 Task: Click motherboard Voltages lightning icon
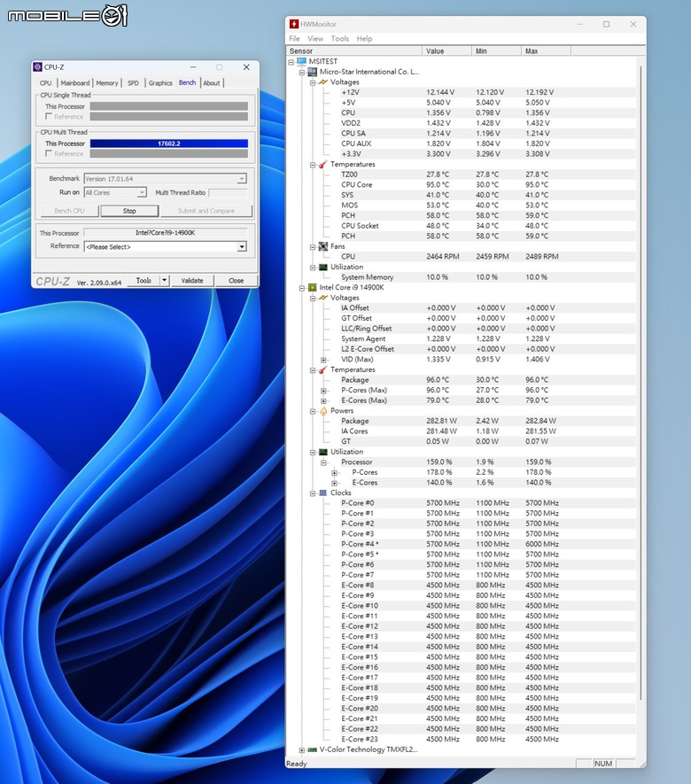tap(323, 82)
